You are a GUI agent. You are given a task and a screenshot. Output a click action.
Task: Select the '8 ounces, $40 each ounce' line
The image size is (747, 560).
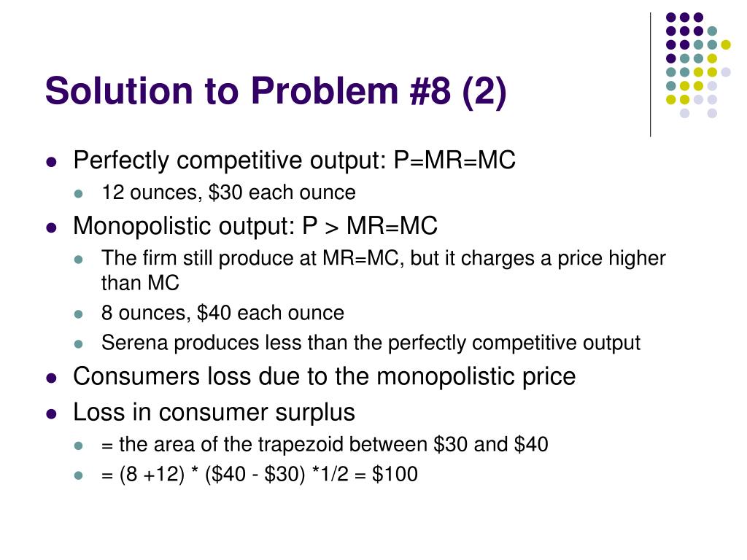(222, 314)
